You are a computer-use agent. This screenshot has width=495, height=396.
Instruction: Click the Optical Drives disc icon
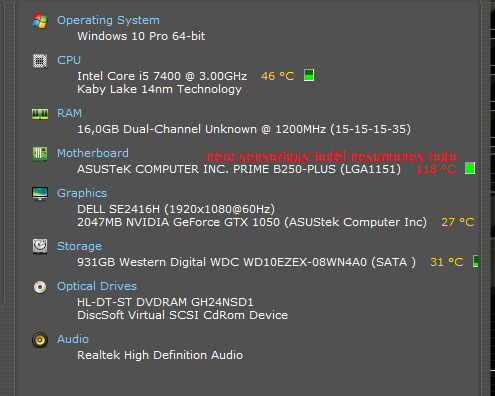[40, 287]
